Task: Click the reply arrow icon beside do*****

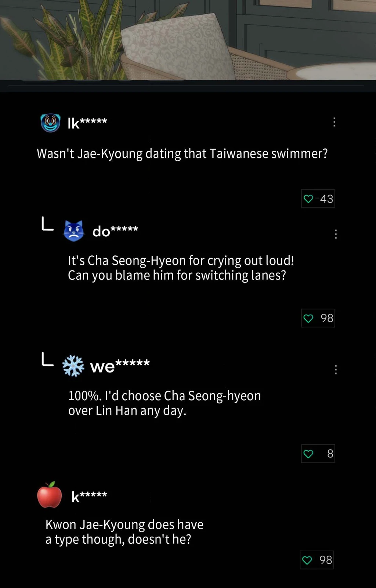Action: pos(47,224)
